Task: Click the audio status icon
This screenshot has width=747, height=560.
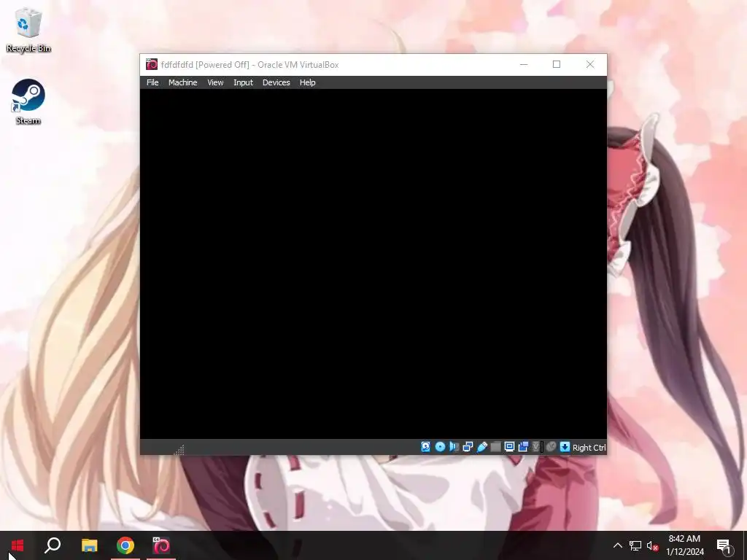Action: pos(454,447)
